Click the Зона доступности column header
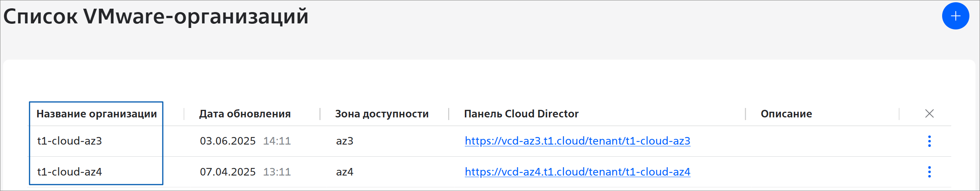Viewport: 980px width, 191px height. pos(382,114)
